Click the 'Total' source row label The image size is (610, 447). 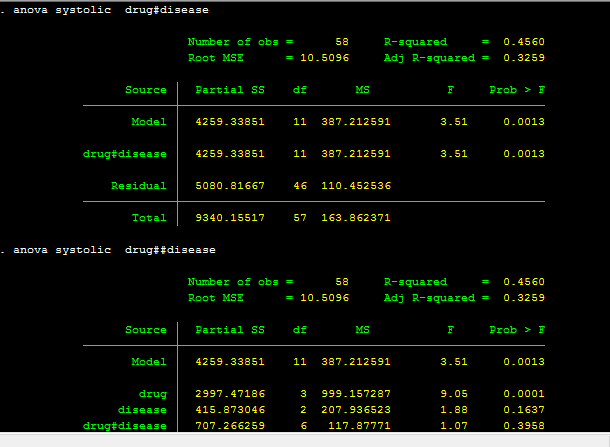pyautogui.click(x=149, y=218)
